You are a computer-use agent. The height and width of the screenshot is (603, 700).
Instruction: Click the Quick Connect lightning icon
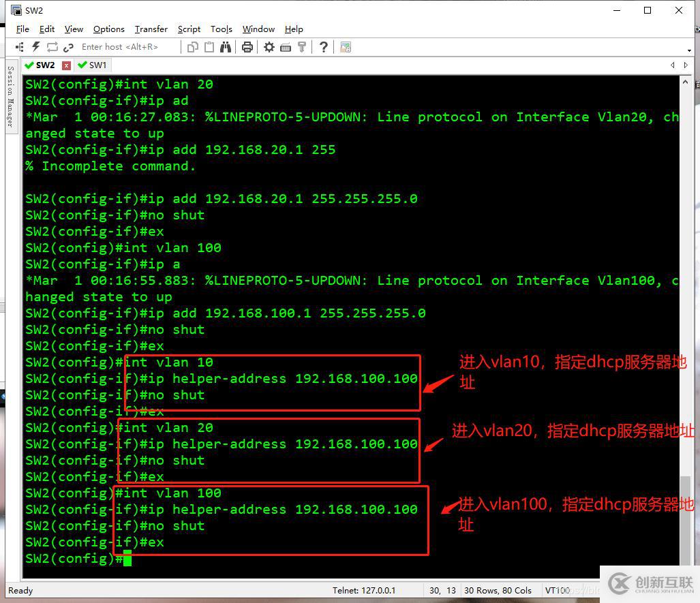pyautogui.click(x=35, y=47)
